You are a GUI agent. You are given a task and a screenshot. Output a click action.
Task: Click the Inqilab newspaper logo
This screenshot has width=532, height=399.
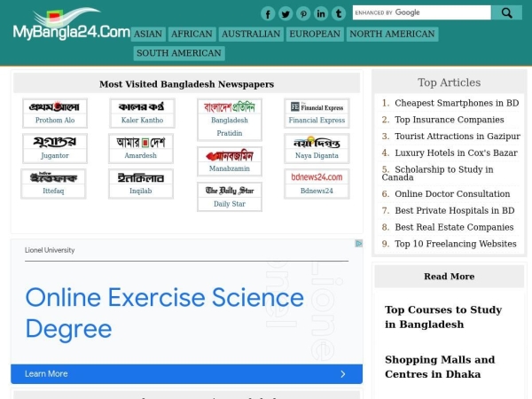pos(140,178)
